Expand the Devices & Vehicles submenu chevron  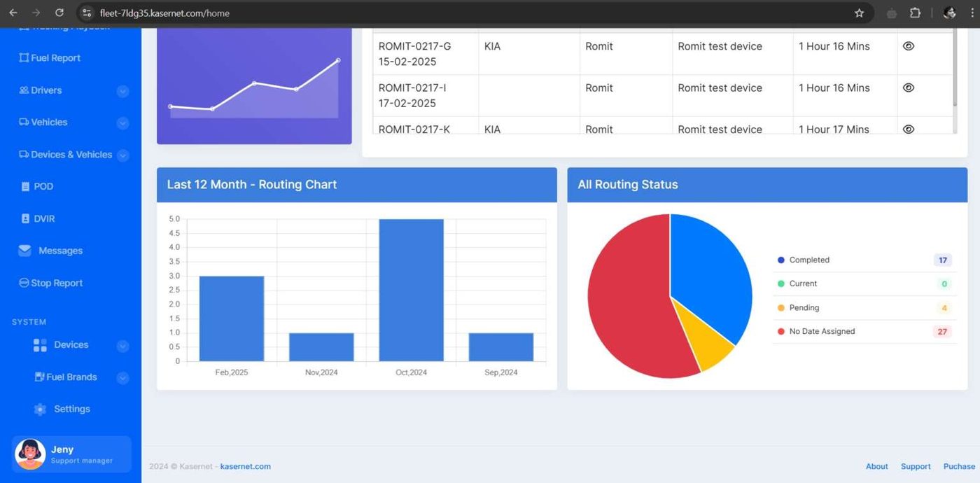(x=122, y=155)
